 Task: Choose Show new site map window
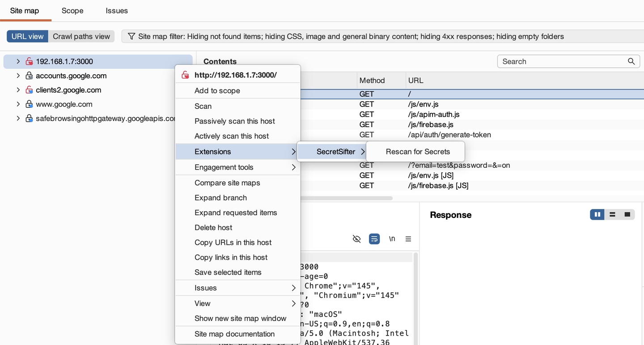coord(237,318)
